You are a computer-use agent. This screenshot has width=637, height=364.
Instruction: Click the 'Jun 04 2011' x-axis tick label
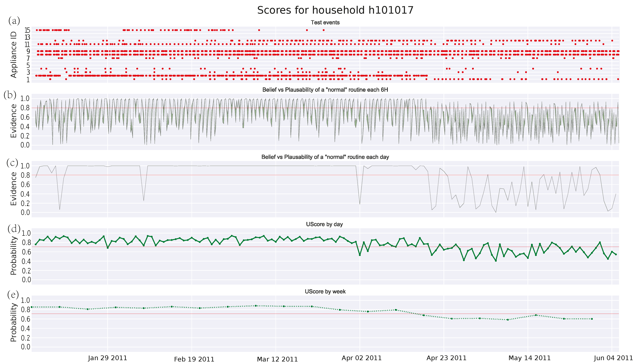(x=613, y=358)
